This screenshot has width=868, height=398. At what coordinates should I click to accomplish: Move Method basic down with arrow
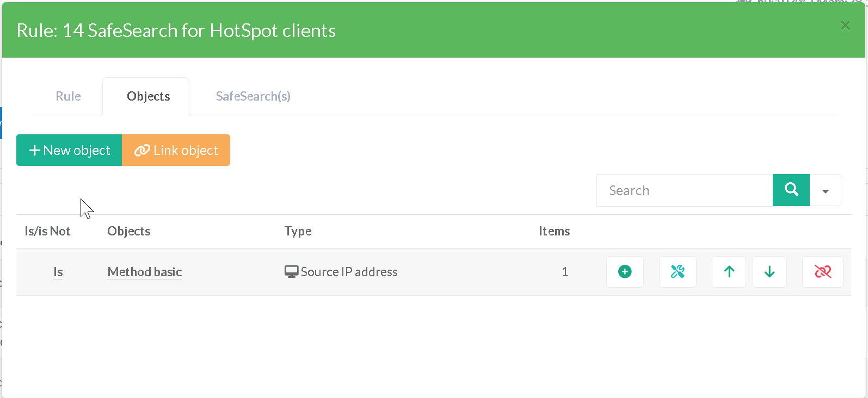click(769, 272)
